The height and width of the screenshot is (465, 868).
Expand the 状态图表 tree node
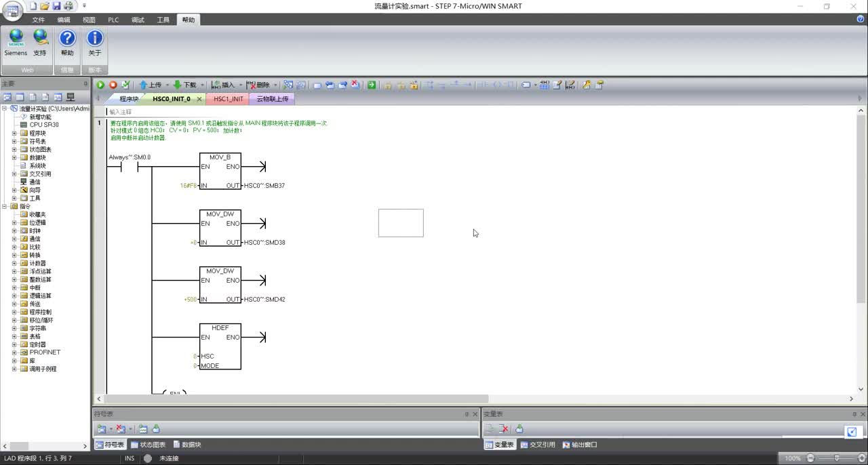14,150
